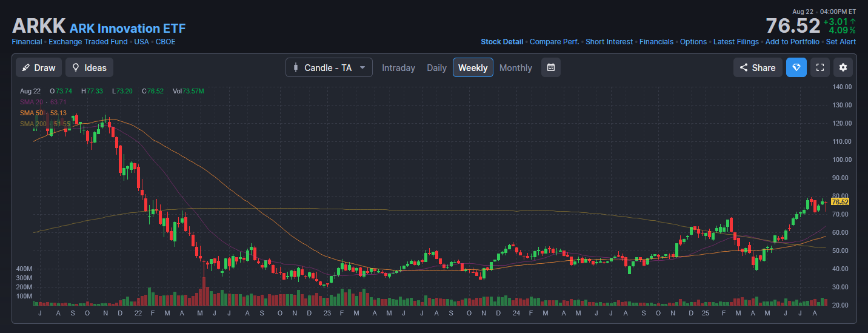Open chart settings gear
The image size is (868, 333).
(x=843, y=67)
